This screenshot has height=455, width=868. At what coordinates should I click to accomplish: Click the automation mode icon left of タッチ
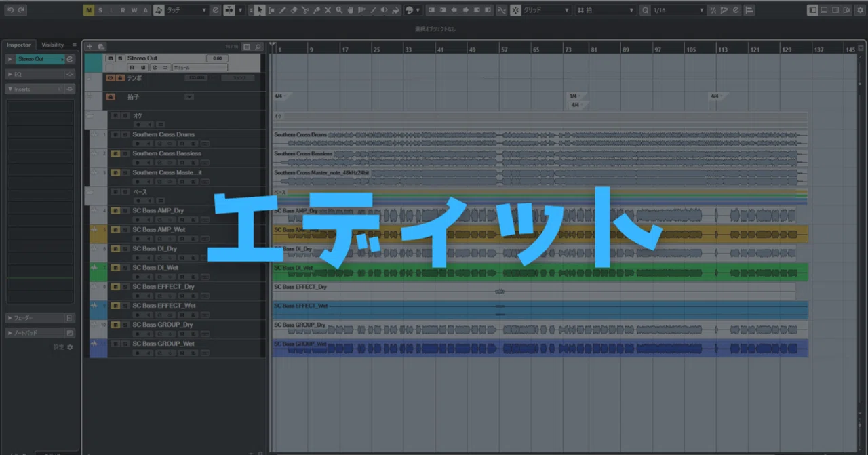[158, 10]
